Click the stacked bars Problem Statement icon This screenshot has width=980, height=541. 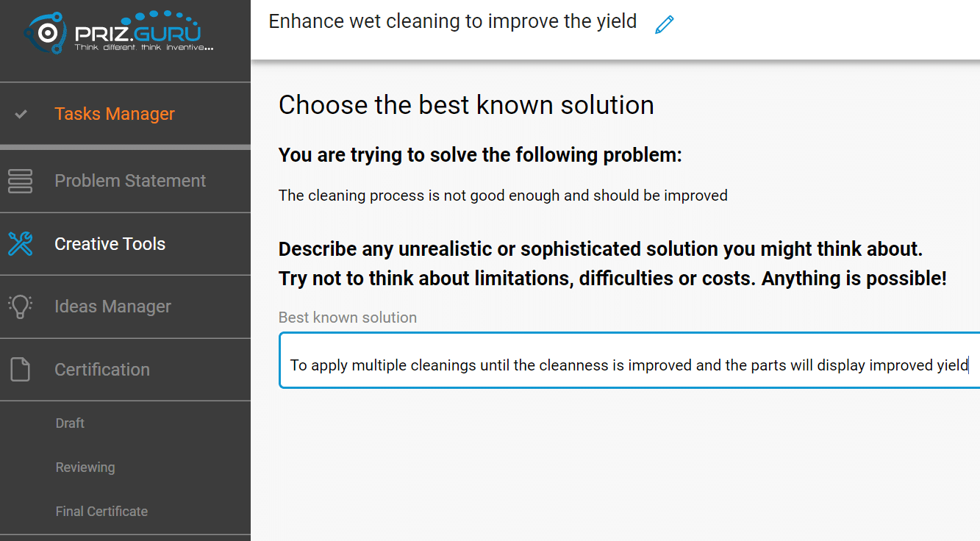pos(20,181)
